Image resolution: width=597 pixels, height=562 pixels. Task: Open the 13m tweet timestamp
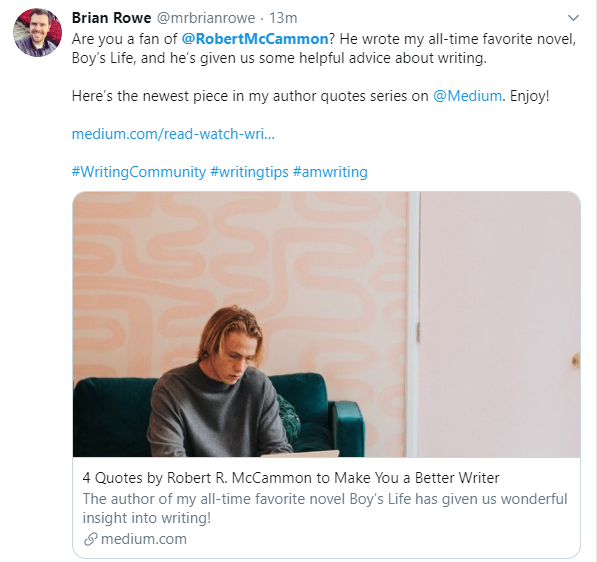283,18
